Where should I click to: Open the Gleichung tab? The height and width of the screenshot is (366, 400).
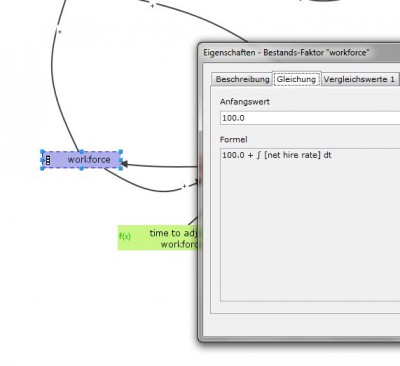pyautogui.click(x=296, y=79)
